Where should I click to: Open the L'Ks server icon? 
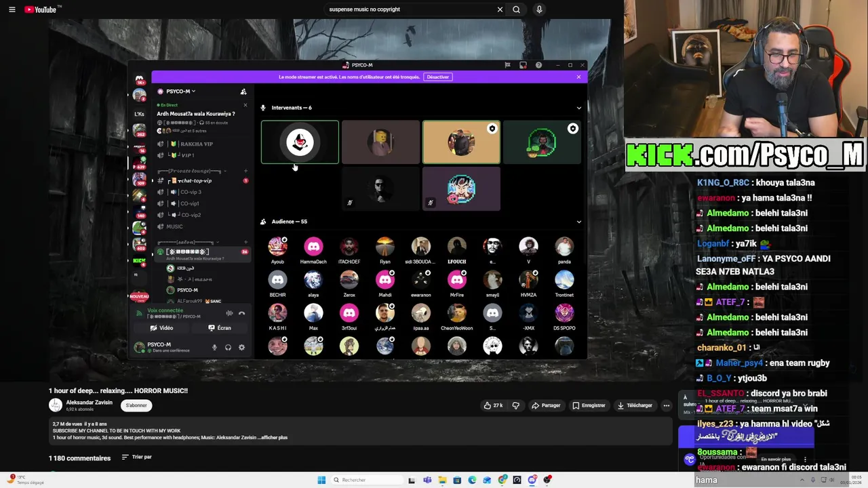point(139,113)
